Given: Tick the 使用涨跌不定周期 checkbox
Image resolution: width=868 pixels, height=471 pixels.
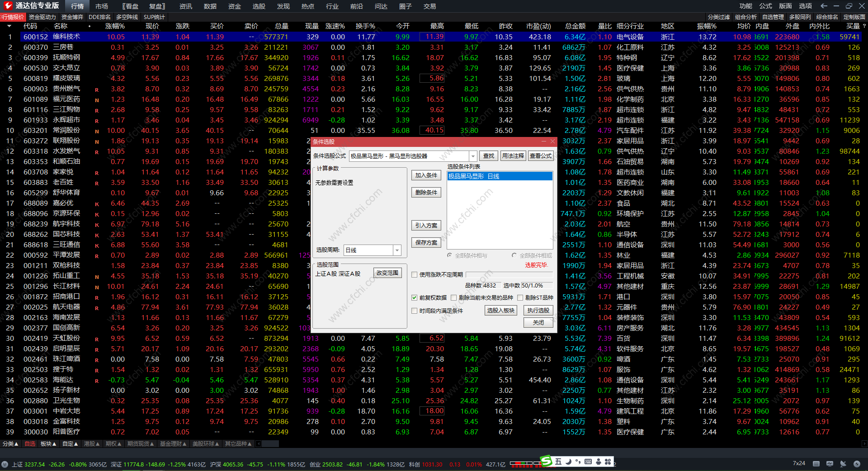Looking at the screenshot, I should pos(414,275).
